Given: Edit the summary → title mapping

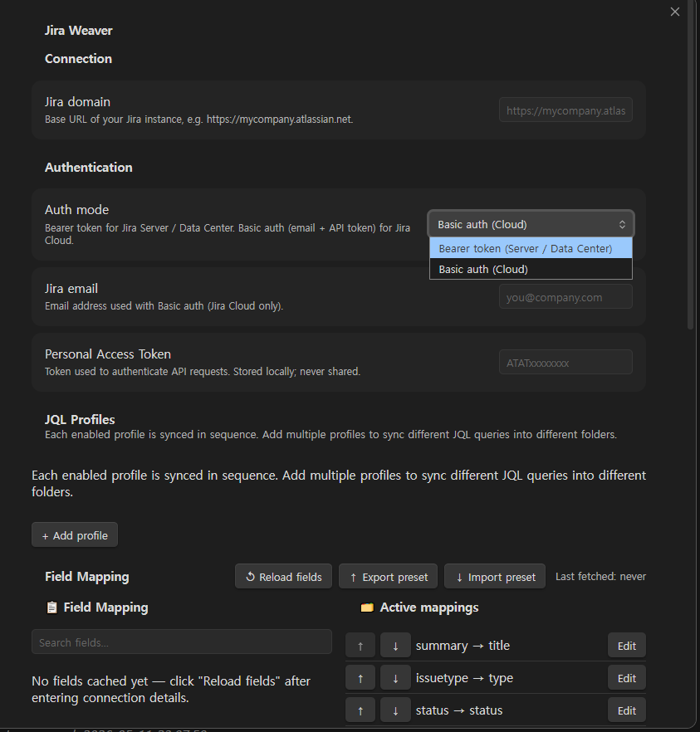Looking at the screenshot, I should coord(627,646).
